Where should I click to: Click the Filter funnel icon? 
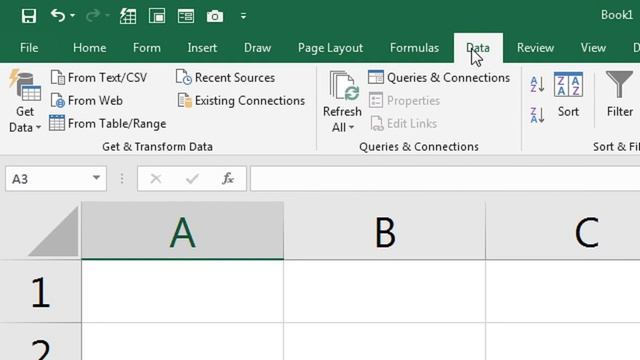pos(619,84)
